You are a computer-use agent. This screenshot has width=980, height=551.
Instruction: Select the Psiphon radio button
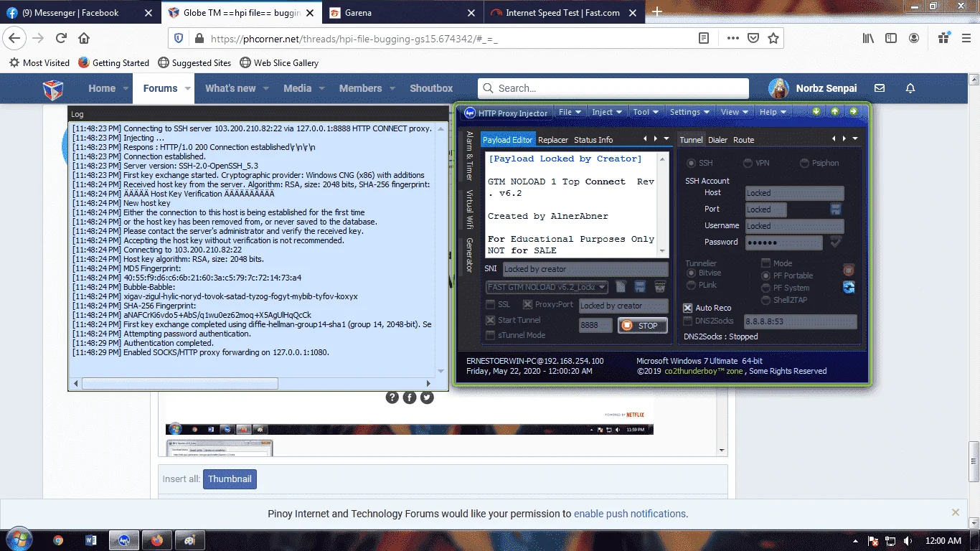[804, 163]
